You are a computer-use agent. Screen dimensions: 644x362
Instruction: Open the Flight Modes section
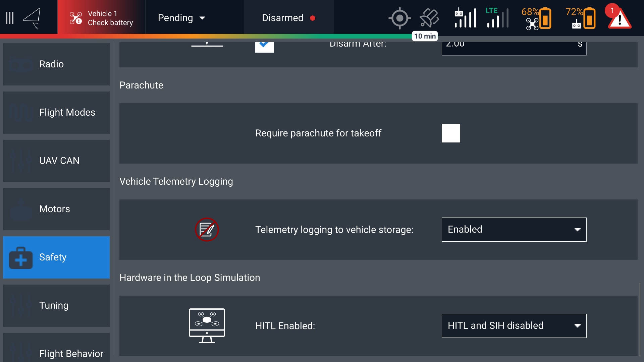pyautogui.click(x=56, y=112)
